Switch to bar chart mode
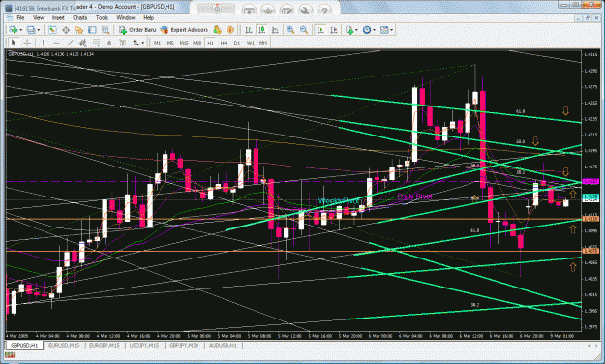The image size is (605, 364). click(249, 30)
